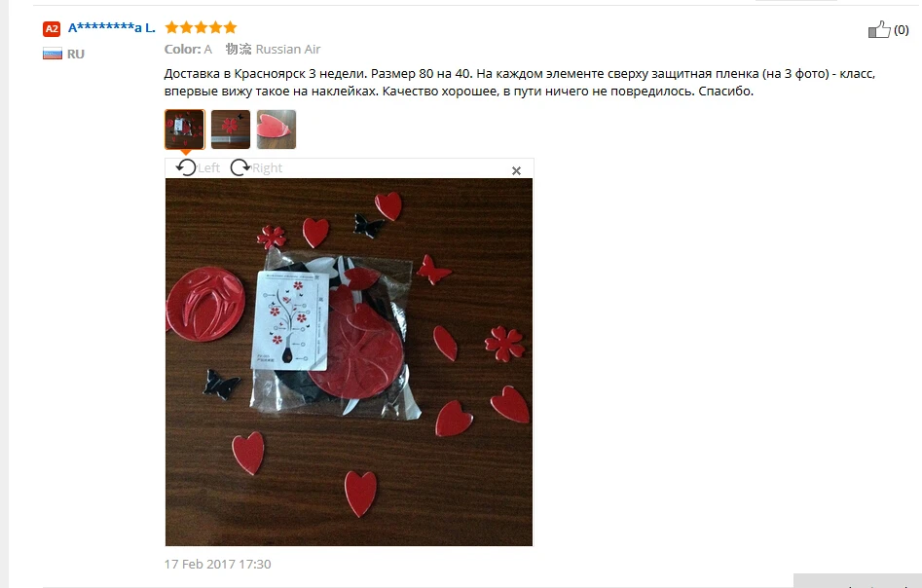
Task: Click the Russian flag icon
Action: (53, 54)
